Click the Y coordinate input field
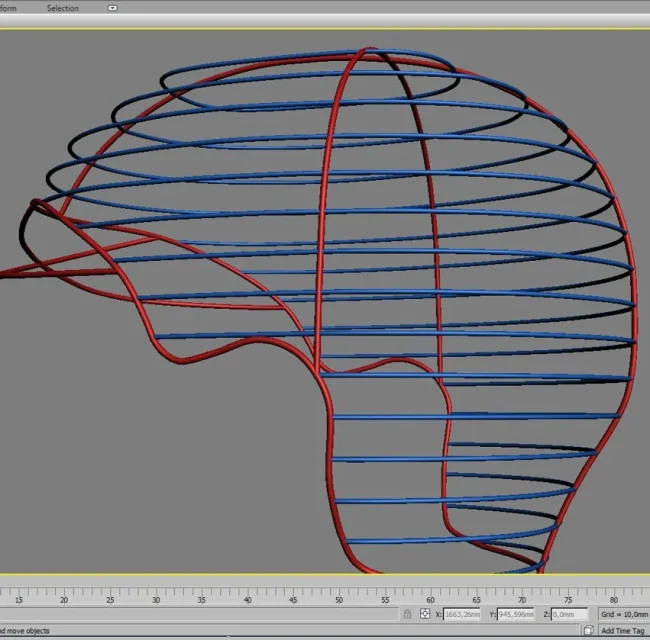 517,614
